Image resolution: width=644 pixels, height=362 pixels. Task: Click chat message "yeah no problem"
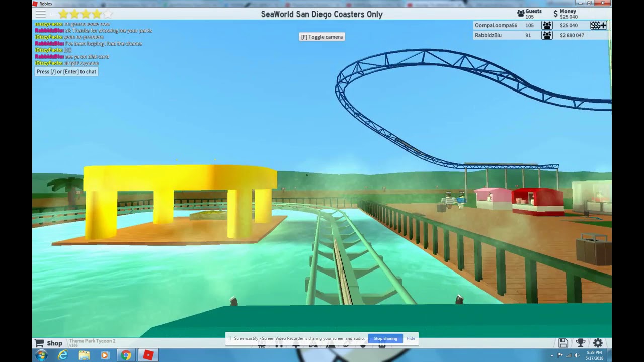pos(84,37)
